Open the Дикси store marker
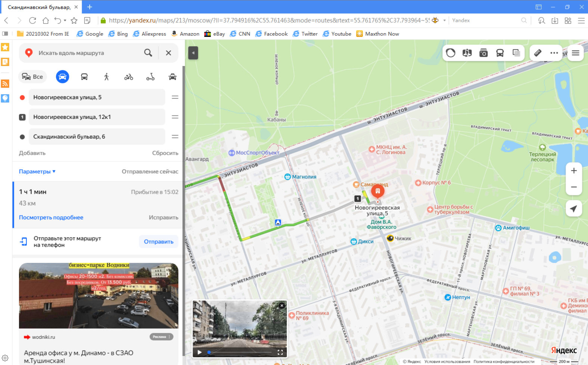 tap(354, 242)
